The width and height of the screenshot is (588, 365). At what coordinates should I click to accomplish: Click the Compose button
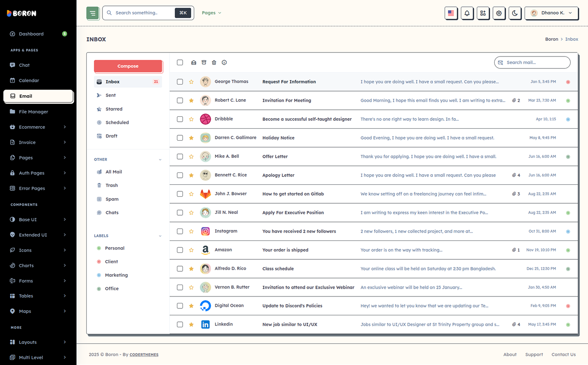[128, 66]
